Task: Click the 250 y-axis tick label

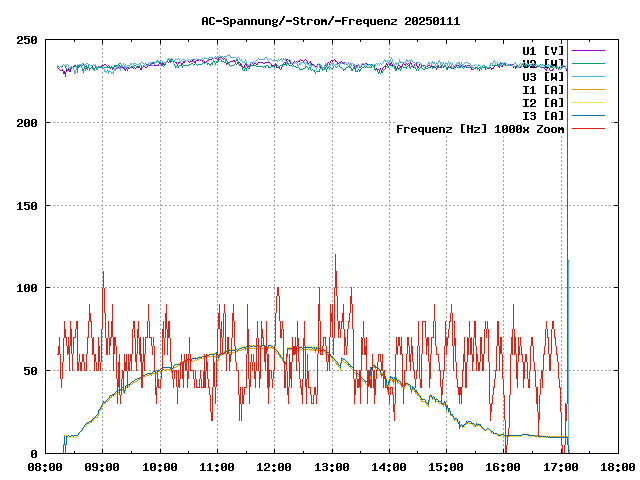Action: click(27, 40)
